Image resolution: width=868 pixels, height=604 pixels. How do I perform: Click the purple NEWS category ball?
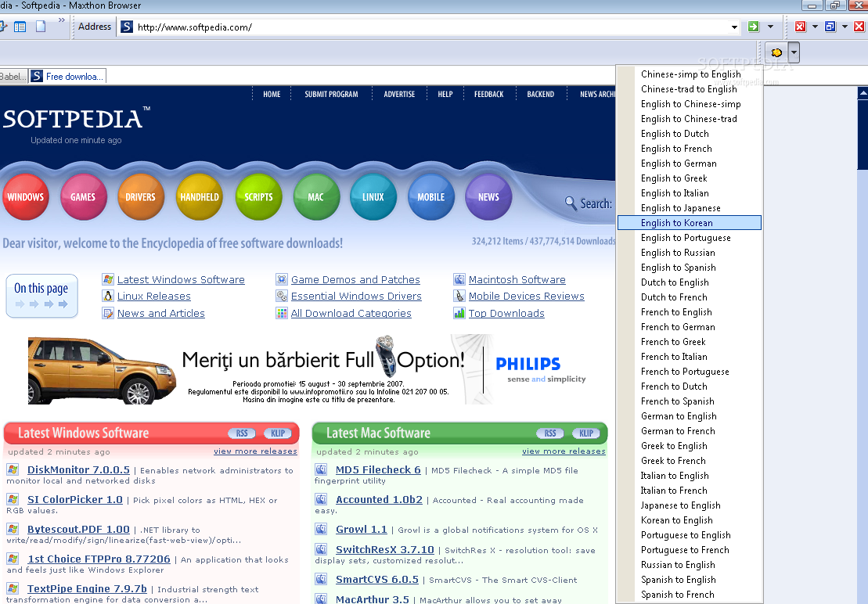(x=488, y=197)
